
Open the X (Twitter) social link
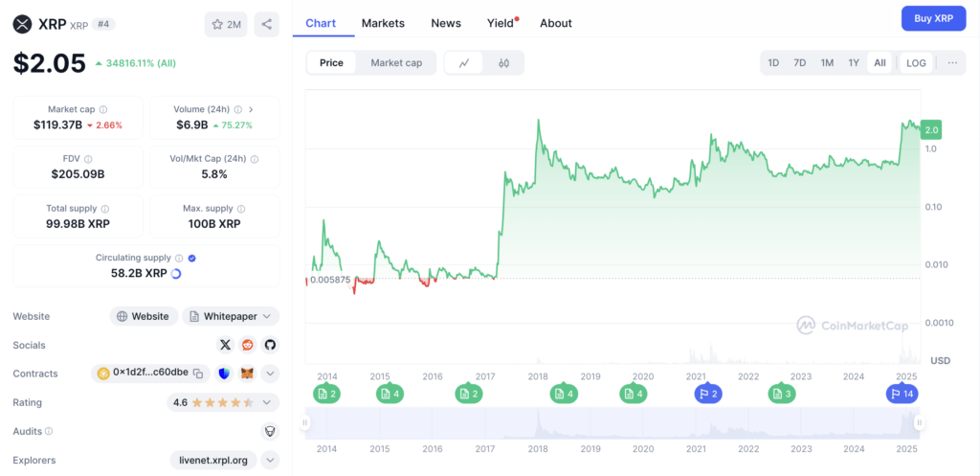tap(226, 345)
